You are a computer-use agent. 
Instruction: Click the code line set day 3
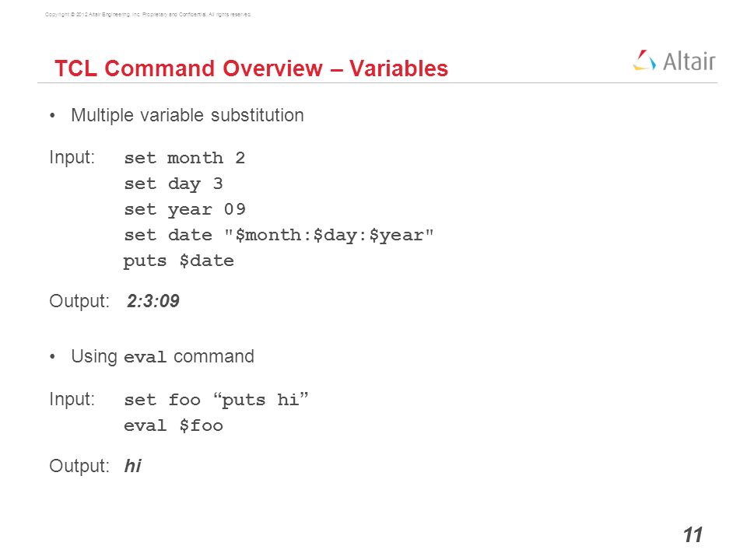174,184
